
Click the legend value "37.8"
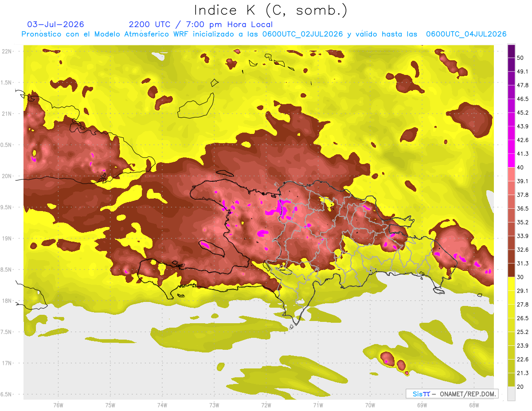tap(523, 195)
